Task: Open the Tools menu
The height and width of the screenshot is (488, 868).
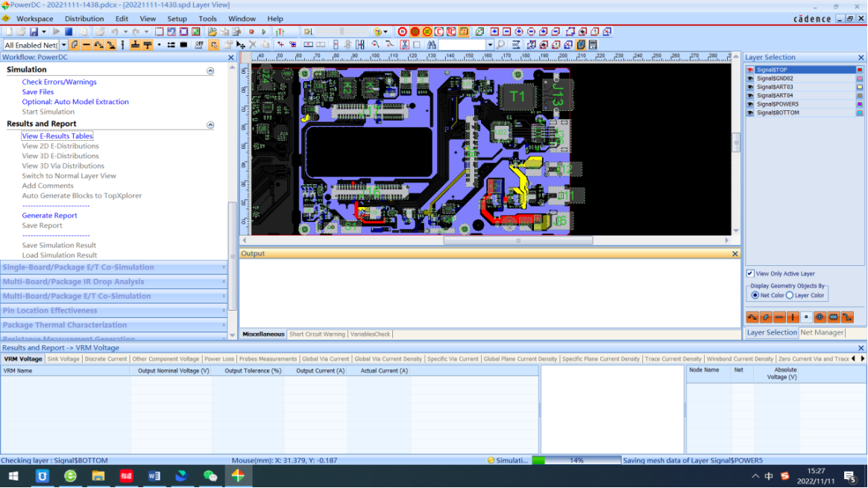Action: pyautogui.click(x=207, y=19)
